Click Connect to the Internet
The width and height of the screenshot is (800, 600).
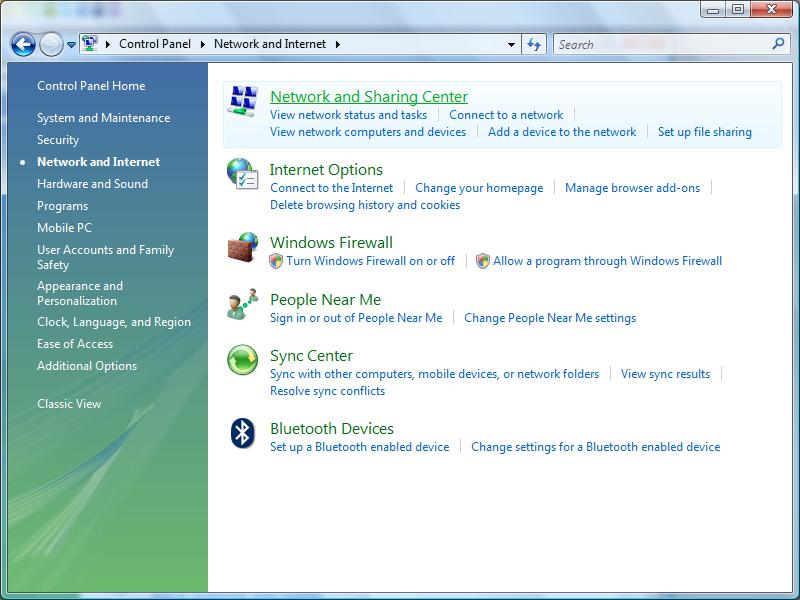coord(332,188)
